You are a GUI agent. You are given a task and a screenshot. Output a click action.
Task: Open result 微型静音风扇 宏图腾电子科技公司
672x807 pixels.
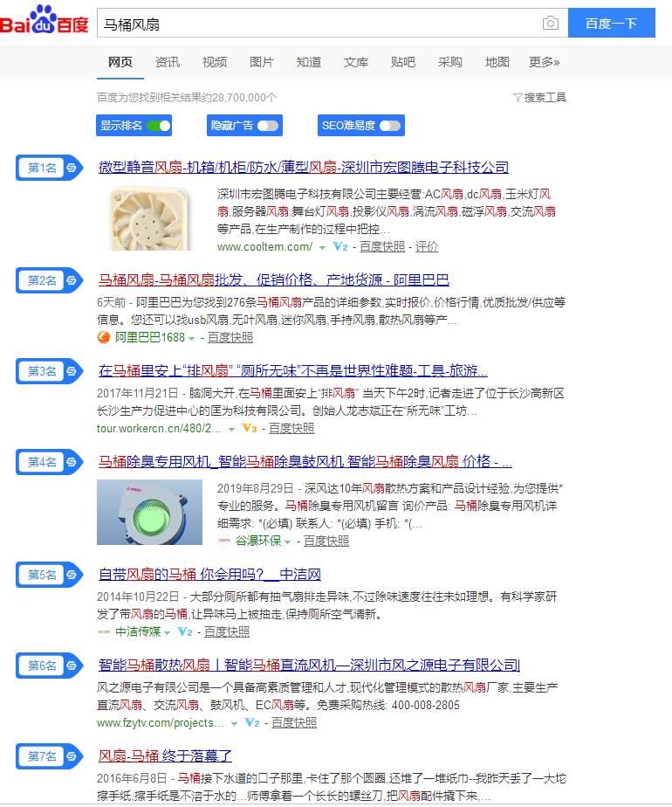[304, 168]
